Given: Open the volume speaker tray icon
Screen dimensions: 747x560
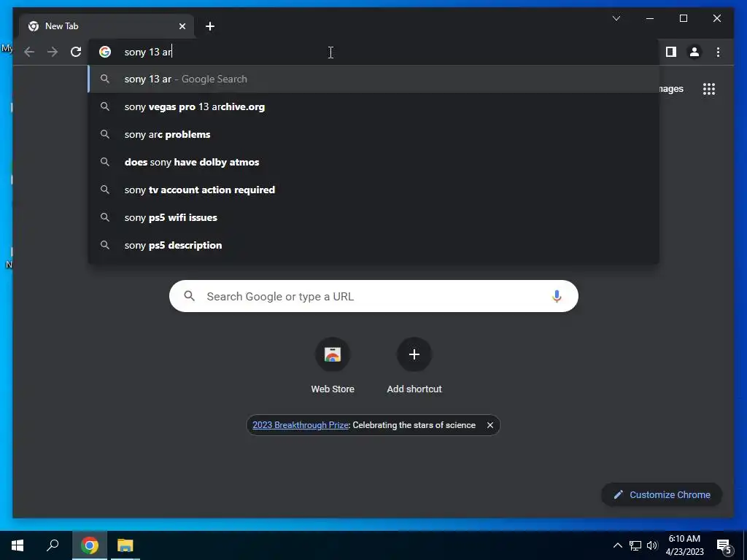Looking at the screenshot, I should pyautogui.click(x=652, y=545).
